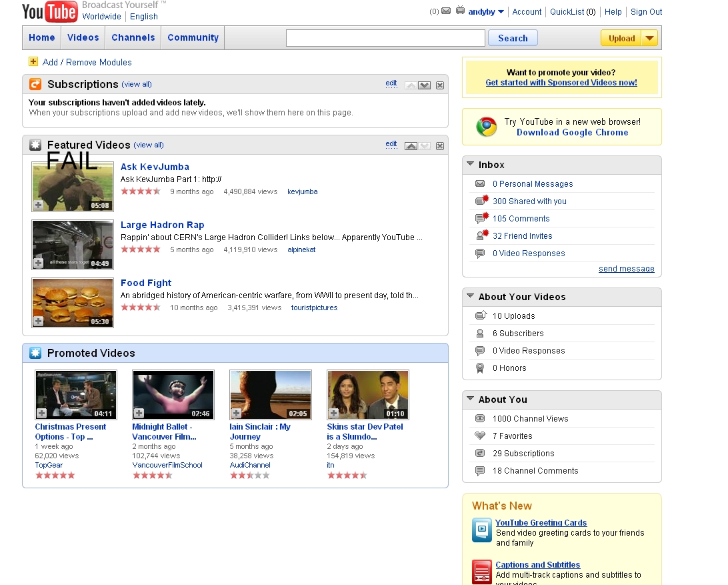Screen dimensions: 728x585
Task: Click the Friend Invites person icon
Action: pyautogui.click(x=482, y=235)
